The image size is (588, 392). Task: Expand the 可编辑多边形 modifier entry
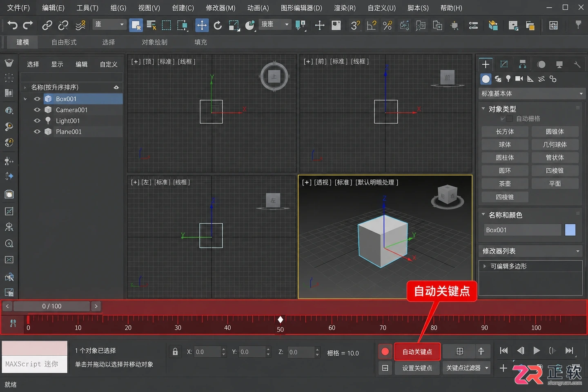point(485,266)
